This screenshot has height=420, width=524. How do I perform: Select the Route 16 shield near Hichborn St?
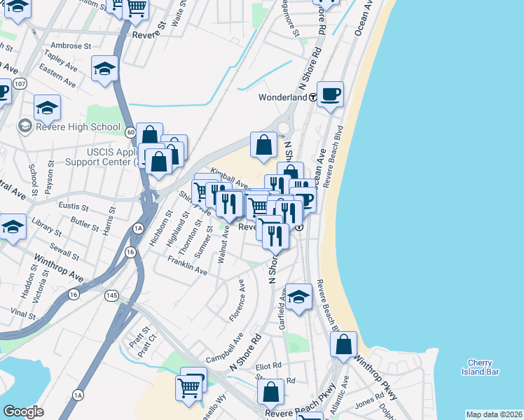131,252
